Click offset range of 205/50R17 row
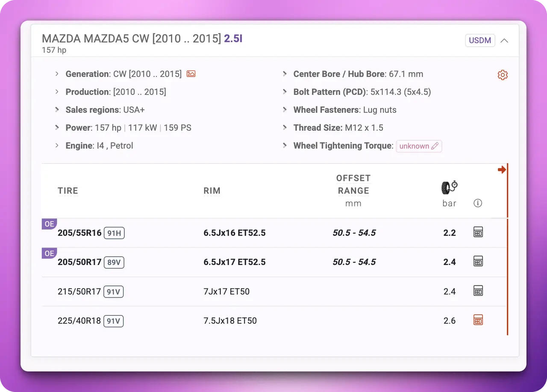This screenshot has height=392, width=547. tap(354, 262)
